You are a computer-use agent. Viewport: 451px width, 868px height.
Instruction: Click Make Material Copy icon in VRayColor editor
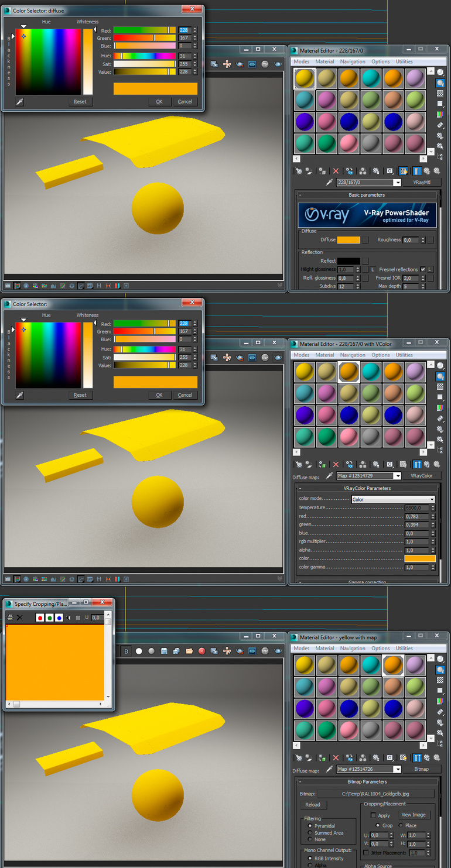(x=350, y=465)
